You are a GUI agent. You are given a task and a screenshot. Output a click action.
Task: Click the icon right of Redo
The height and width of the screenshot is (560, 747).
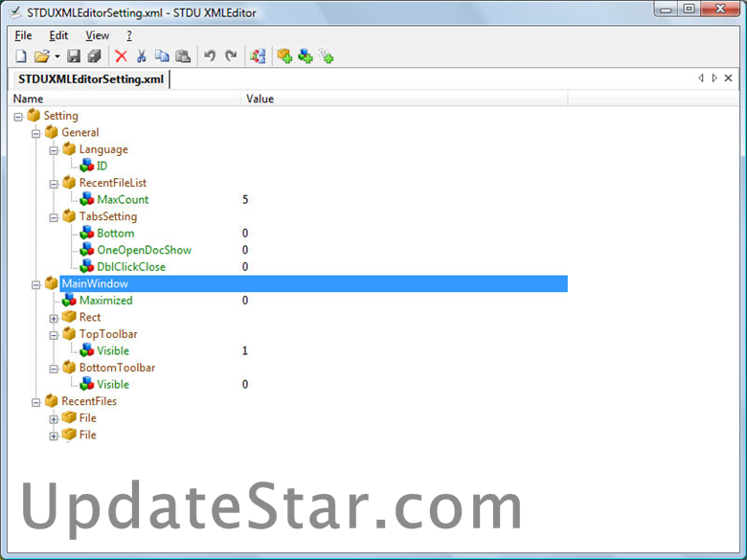tap(258, 56)
